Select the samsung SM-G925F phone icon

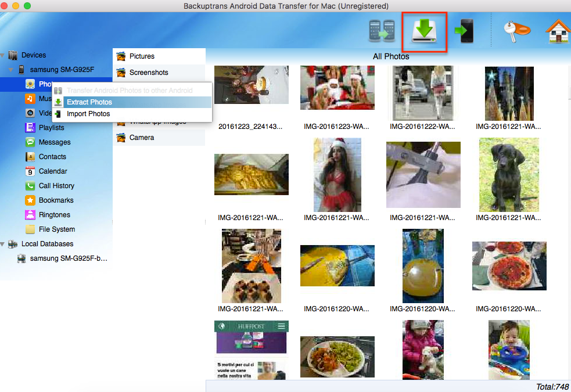21,70
